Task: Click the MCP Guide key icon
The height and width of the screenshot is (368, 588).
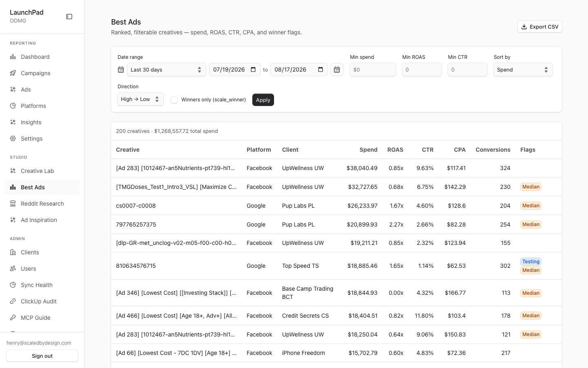Action: [x=13, y=318]
